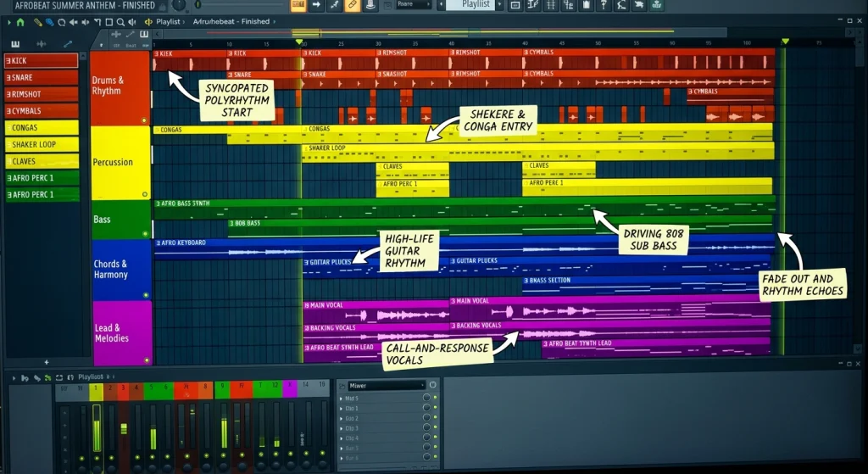Click the highlighted link icon in top toolbar
The height and width of the screenshot is (474, 868).
click(352, 5)
